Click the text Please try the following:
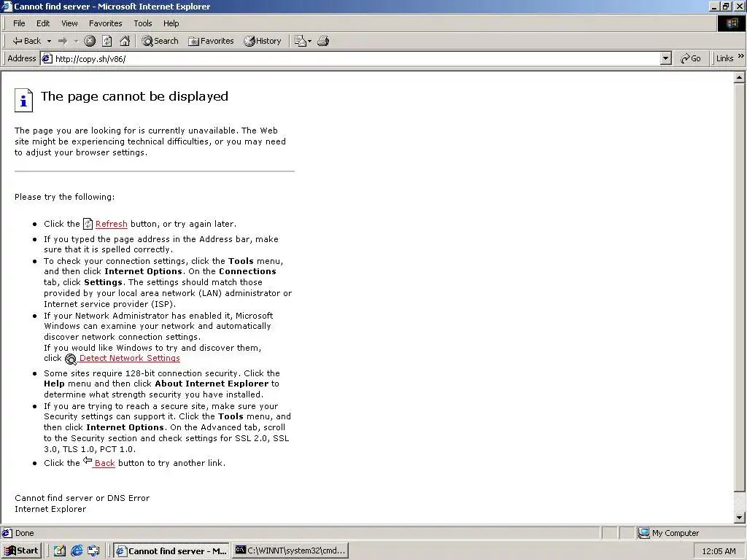The height and width of the screenshot is (560, 747). (64, 197)
